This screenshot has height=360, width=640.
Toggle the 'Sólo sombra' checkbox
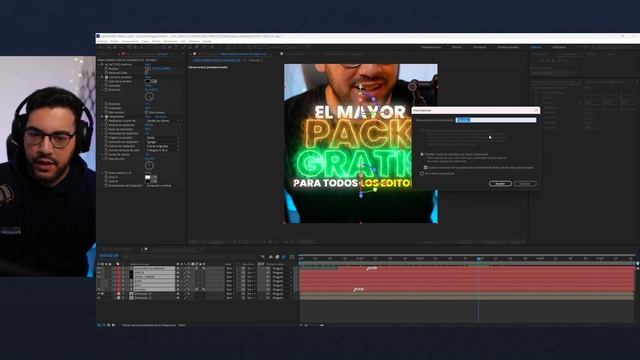click(x=147, y=112)
